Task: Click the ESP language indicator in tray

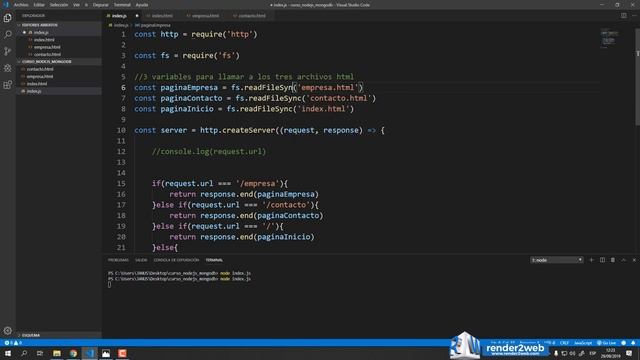Action: [x=593, y=353]
